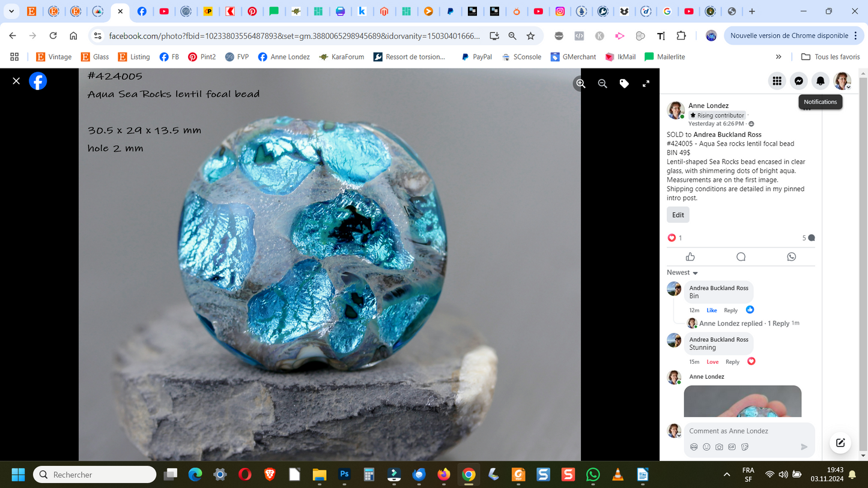Open the account profile menu
This screenshot has height=488, width=868.
pyautogui.click(x=842, y=81)
